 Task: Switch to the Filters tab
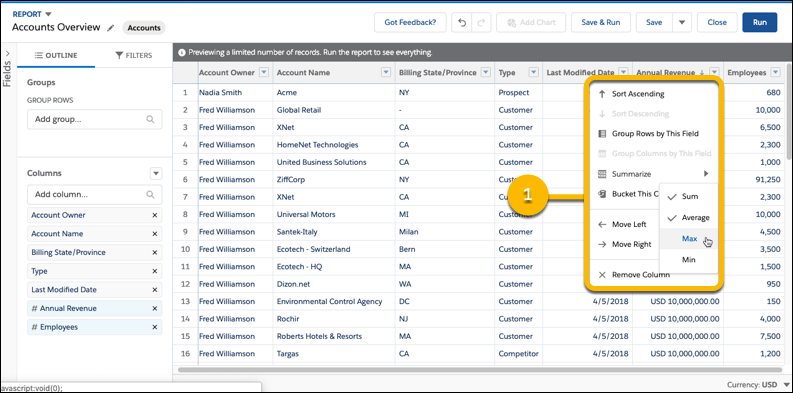[x=134, y=55]
